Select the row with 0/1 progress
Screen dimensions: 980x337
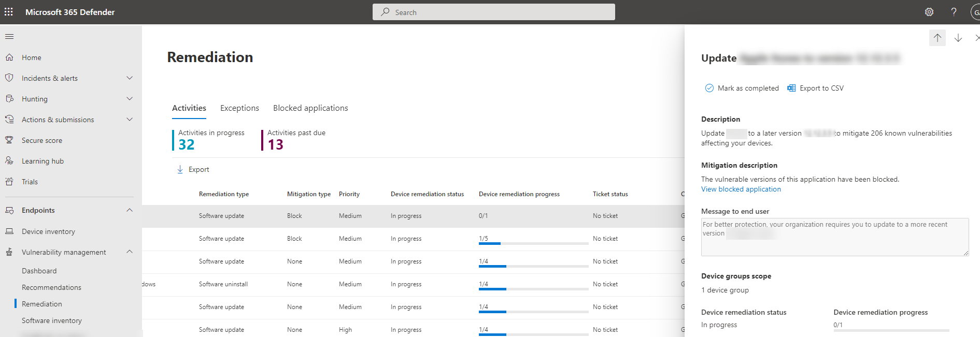click(x=413, y=216)
